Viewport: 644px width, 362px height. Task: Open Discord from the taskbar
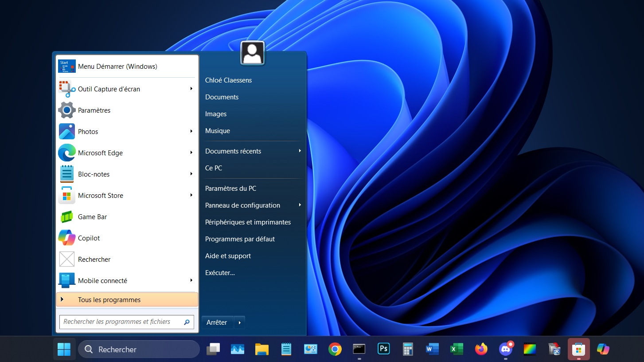(505, 349)
